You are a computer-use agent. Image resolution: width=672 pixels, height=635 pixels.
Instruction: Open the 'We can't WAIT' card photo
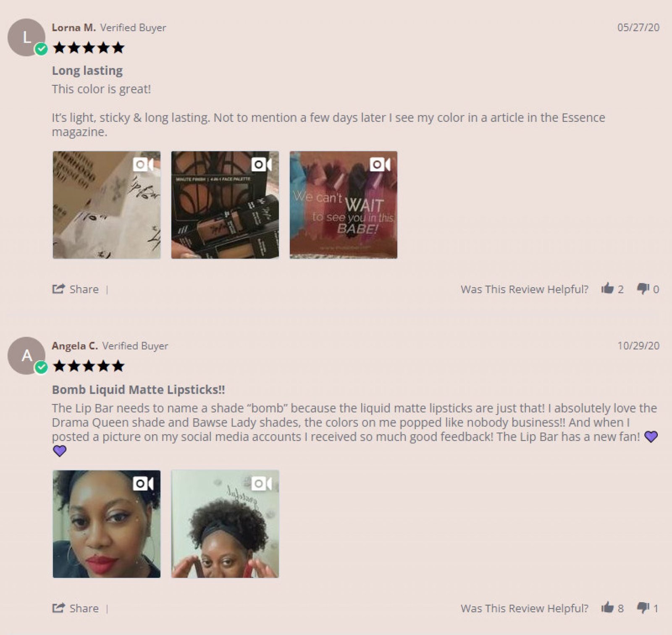click(344, 205)
